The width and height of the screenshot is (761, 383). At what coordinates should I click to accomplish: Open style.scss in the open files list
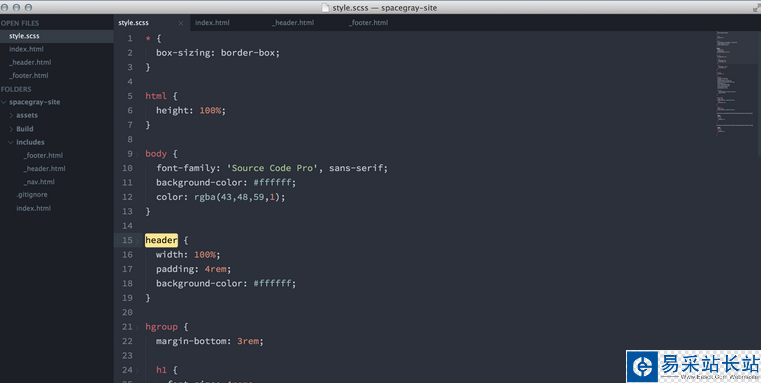tap(24, 36)
